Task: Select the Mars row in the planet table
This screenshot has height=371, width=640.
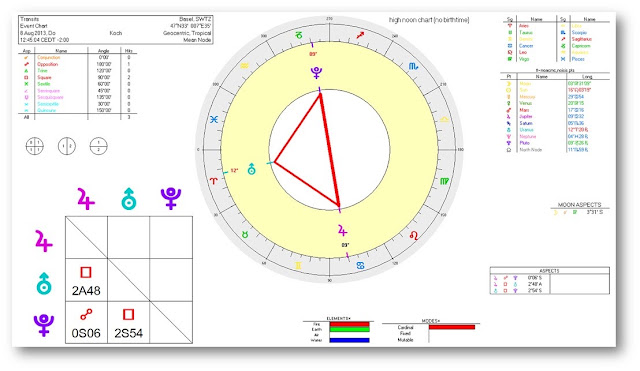Action: [x=555, y=110]
